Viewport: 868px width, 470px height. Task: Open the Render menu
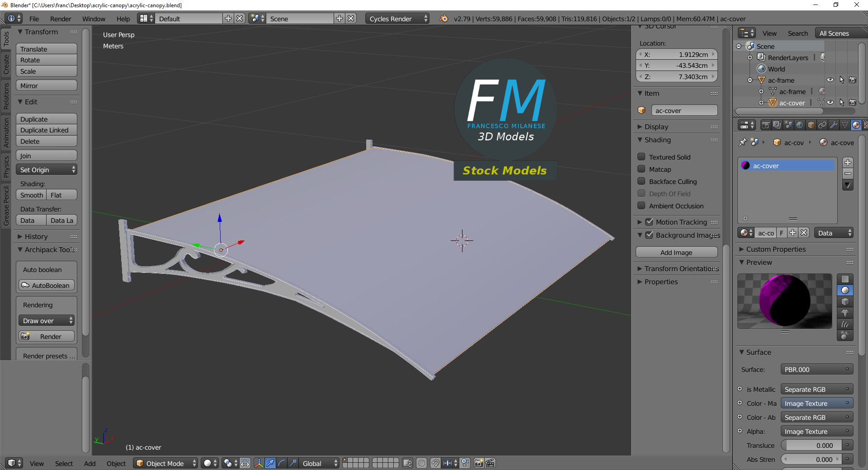pos(60,19)
